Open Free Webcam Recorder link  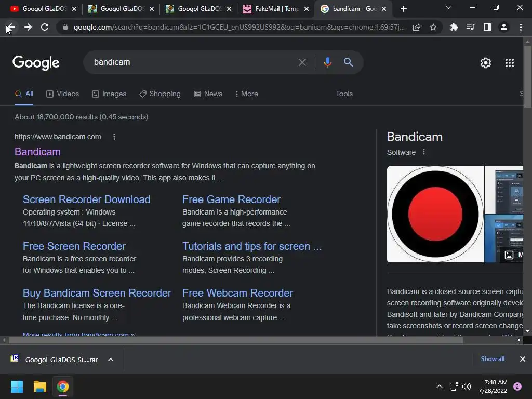tap(237, 293)
